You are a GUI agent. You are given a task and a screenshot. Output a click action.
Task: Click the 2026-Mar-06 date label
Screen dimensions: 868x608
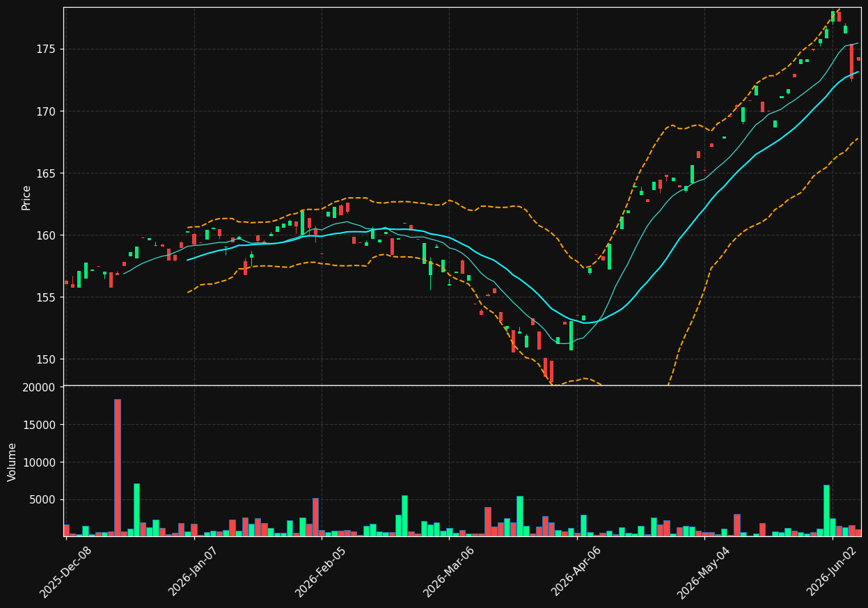click(448, 571)
